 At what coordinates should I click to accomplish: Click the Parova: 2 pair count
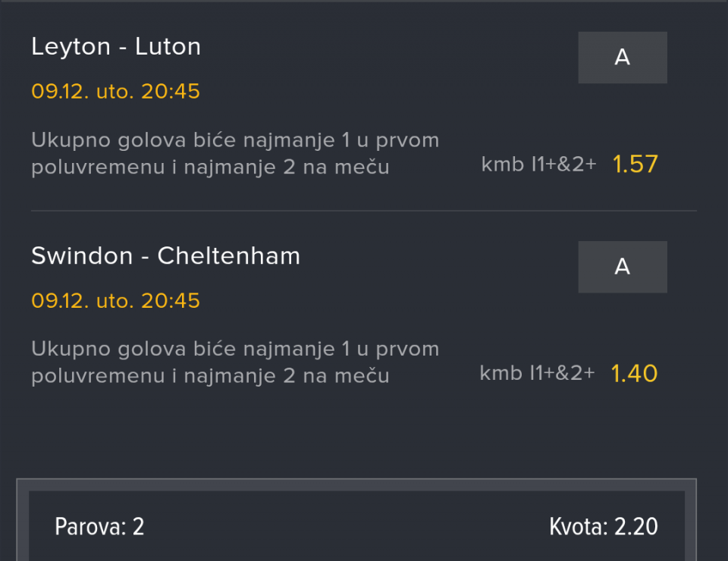(99, 527)
